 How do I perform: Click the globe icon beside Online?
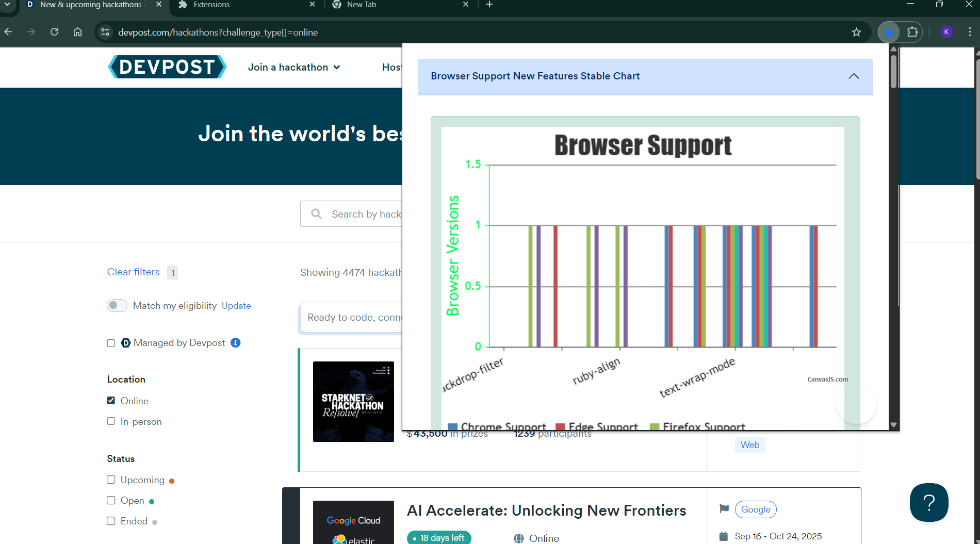(519, 538)
